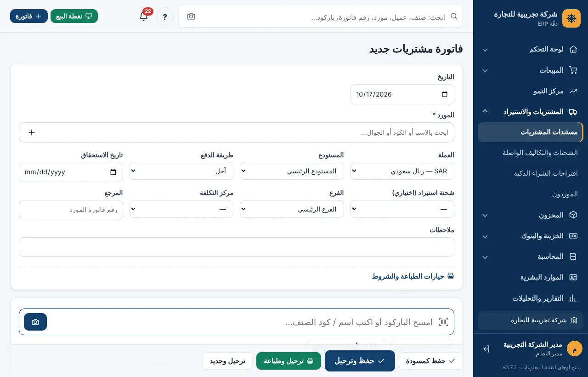Screen dimensions: 588x377
Task: Open the الموردون sidebar item
Action: tap(531, 194)
